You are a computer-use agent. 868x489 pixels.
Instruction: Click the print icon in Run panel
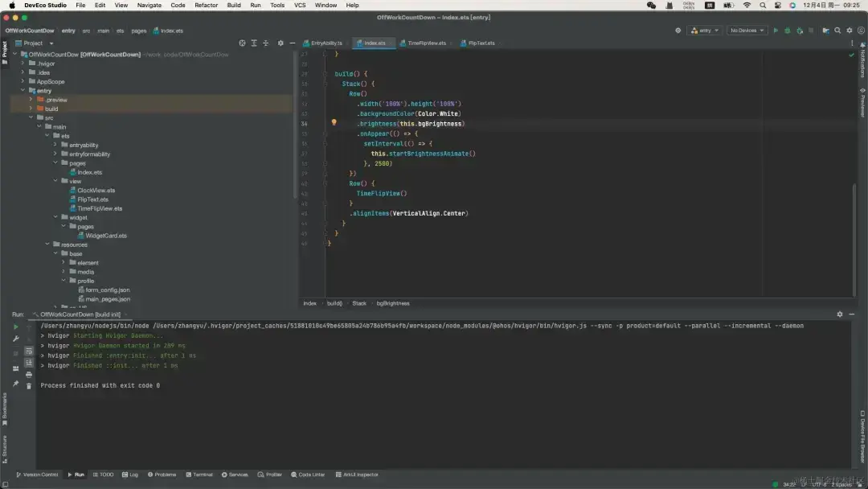(x=29, y=374)
